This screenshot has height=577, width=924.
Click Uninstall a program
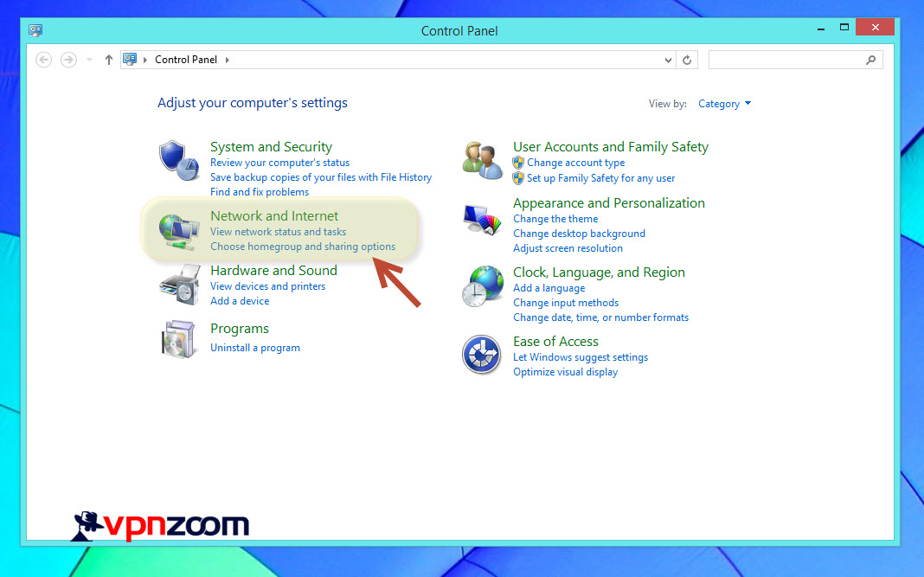255,348
